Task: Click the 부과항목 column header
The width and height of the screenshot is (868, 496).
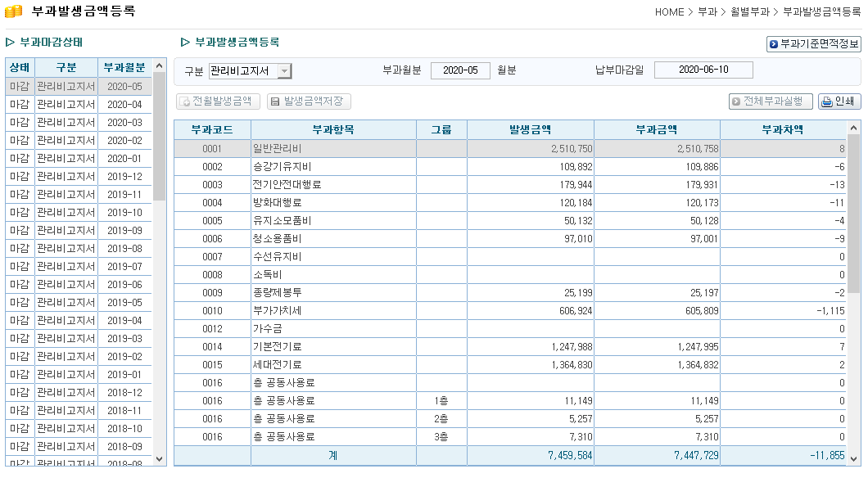Action: point(333,129)
